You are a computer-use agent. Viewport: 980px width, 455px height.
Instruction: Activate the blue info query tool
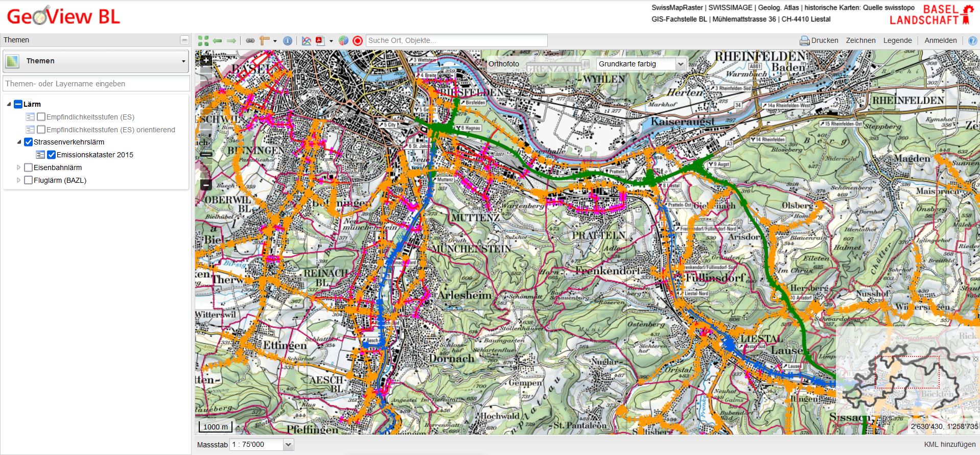(288, 41)
